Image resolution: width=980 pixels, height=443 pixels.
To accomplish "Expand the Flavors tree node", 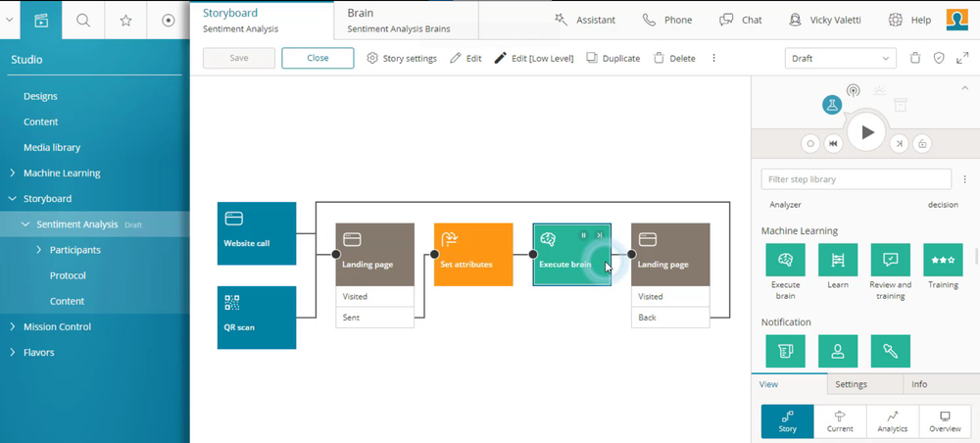I will point(13,353).
